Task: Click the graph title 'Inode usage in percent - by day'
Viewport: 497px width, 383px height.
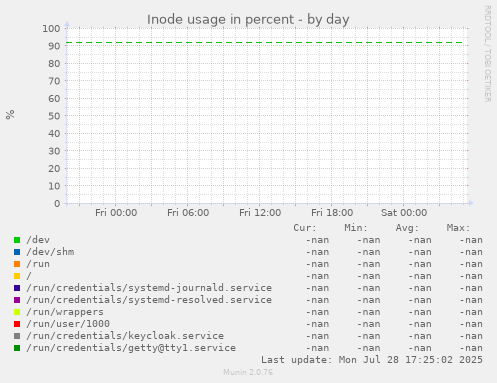Action: [x=248, y=20]
